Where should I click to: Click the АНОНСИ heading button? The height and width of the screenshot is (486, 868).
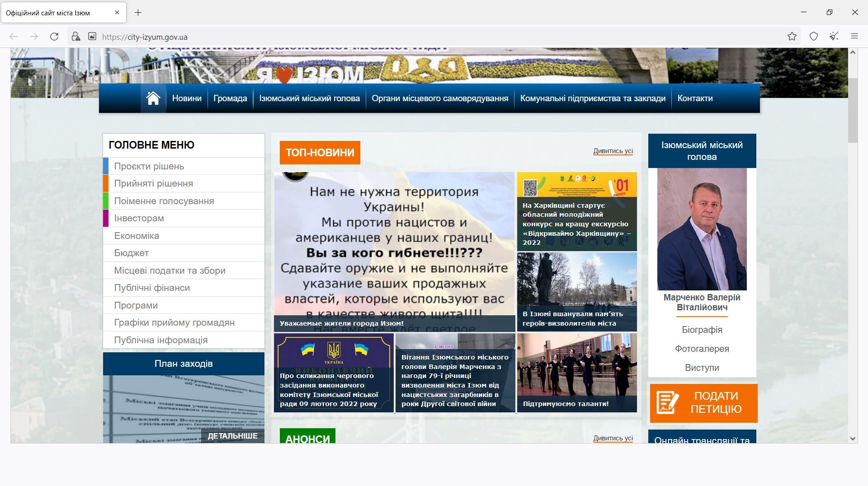307,436
